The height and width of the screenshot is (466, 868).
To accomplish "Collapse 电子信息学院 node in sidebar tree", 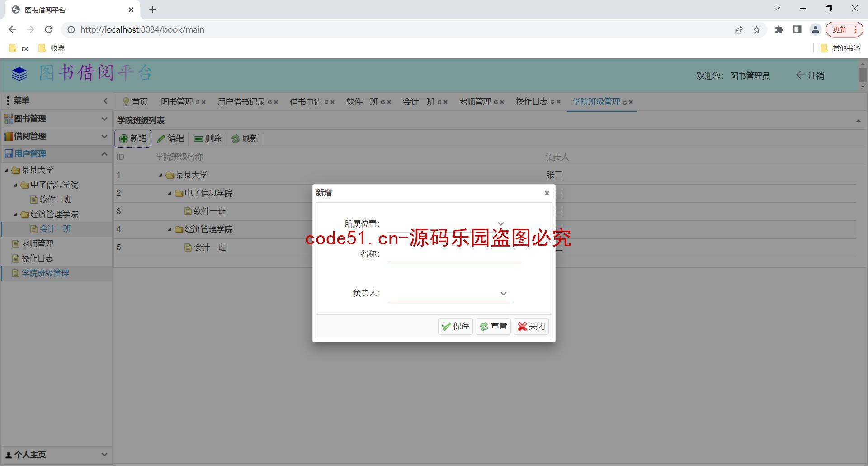I will tap(15, 185).
